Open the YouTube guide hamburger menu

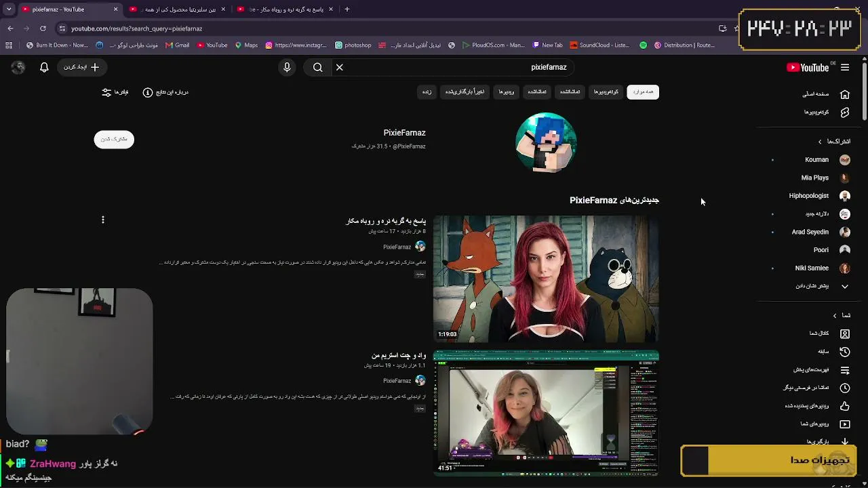(x=845, y=67)
